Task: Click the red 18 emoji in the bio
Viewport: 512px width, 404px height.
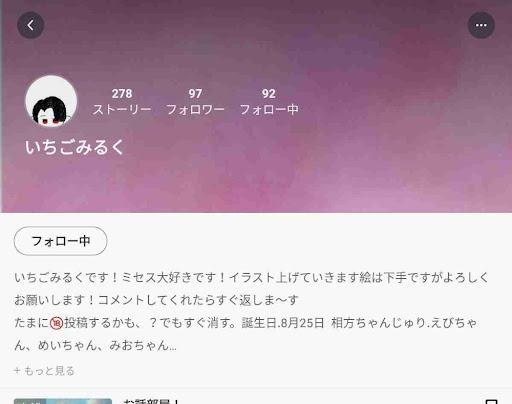Action: pos(56,323)
